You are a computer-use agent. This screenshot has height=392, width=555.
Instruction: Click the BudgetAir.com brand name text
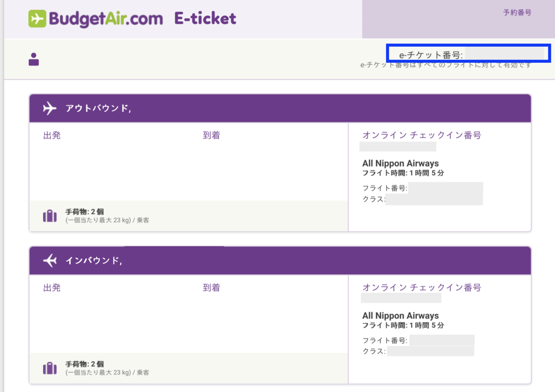pos(106,18)
